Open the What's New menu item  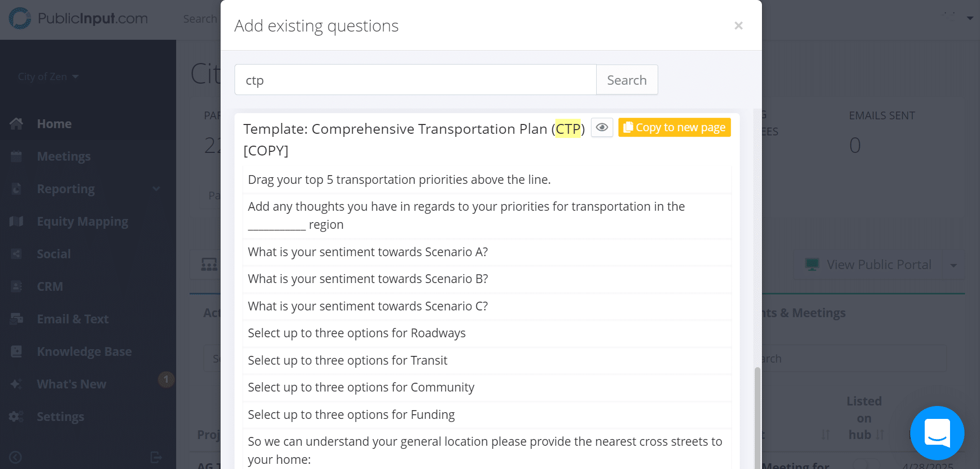tap(72, 384)
